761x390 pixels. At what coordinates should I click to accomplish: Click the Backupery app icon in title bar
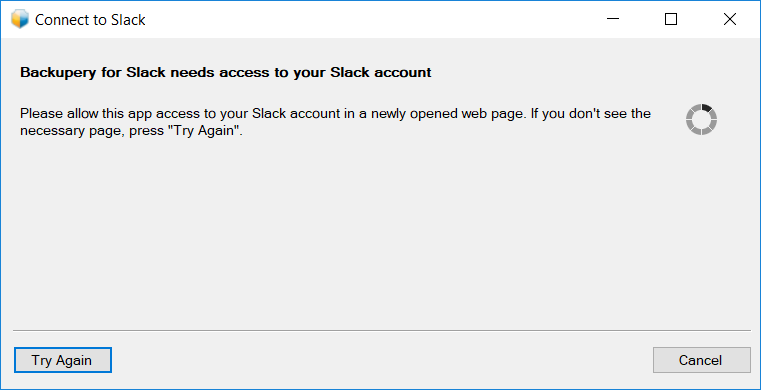coord(20,19)
